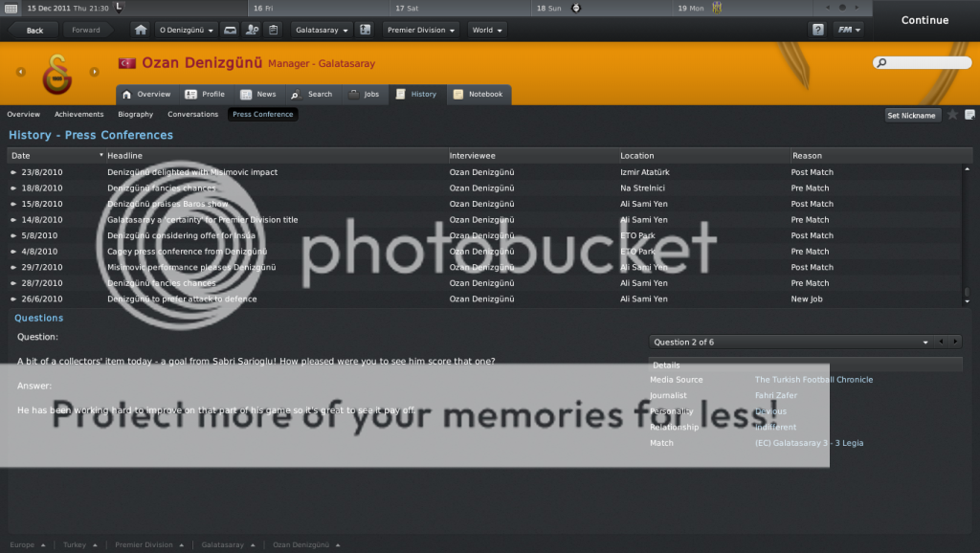Switch to the Notebook tab
This screenshot has height=553, width=980.
point(479,95)
